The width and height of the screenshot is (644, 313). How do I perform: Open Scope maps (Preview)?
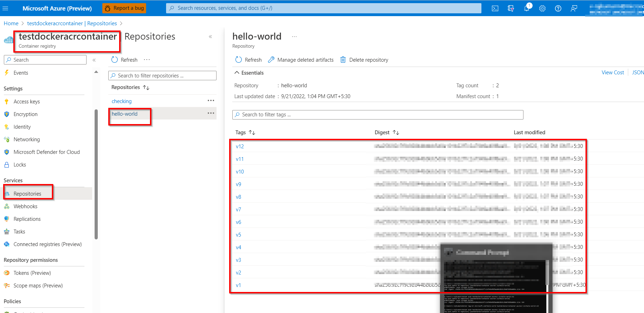pos(38,286)
